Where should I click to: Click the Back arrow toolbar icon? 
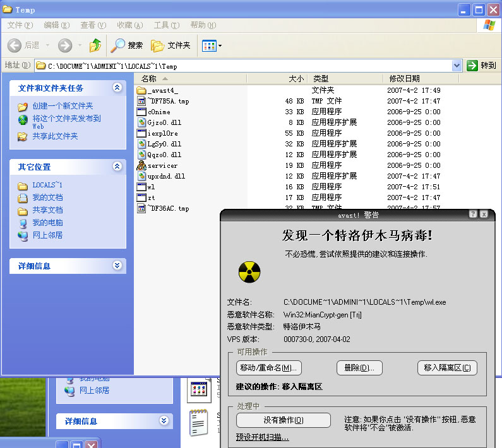15,45
